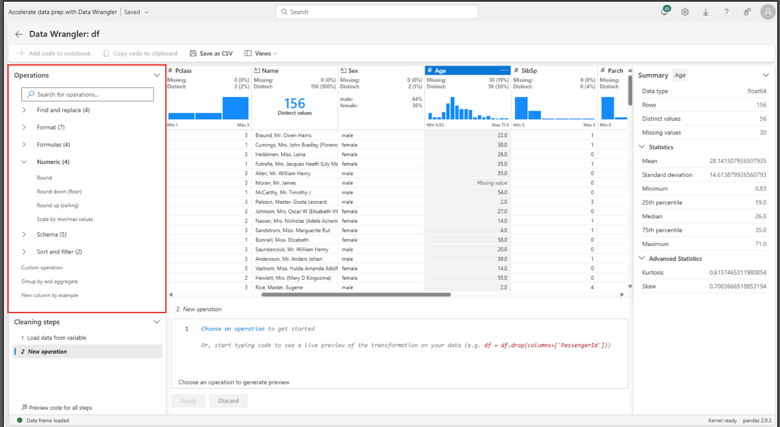
Task: Click the Add code to notebook plus icon
Action: [x=21, y=53]
